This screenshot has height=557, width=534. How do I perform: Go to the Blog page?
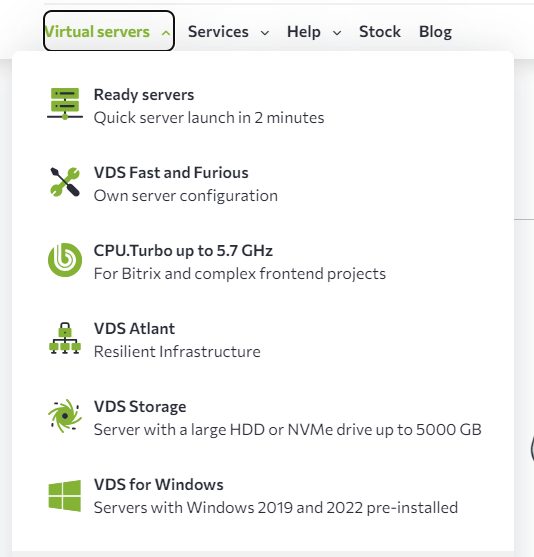click(x=435, y=32)
